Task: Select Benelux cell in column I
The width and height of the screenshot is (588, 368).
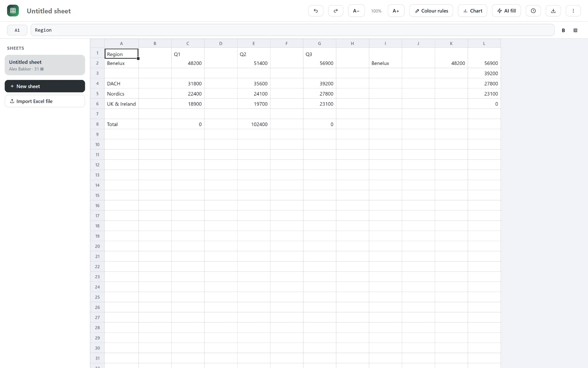Action: [385, 63]
